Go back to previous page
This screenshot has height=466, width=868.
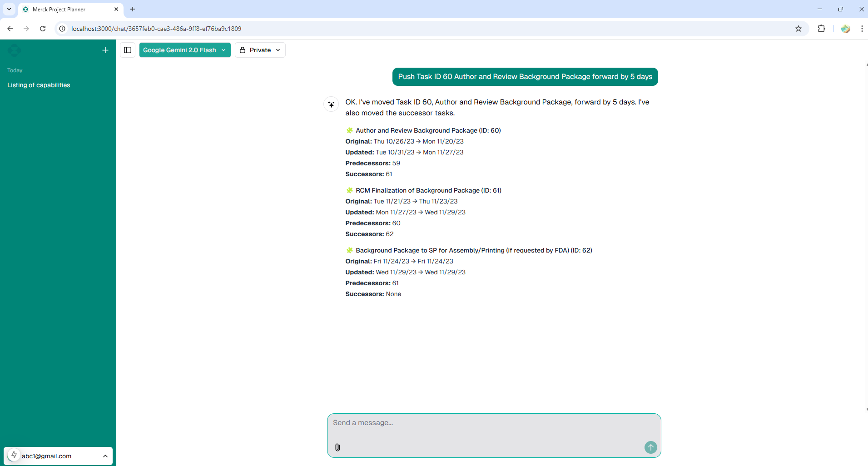(10, 29)
